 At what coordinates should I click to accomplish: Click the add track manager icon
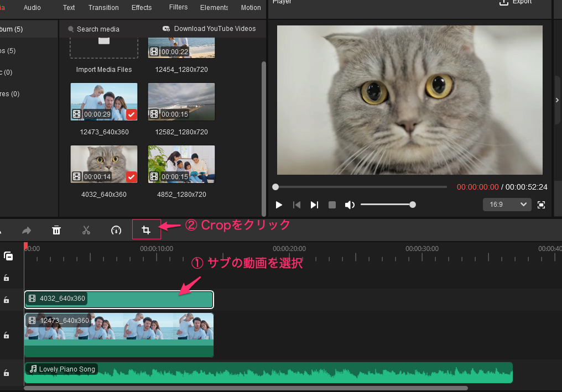tap(8, 256)
